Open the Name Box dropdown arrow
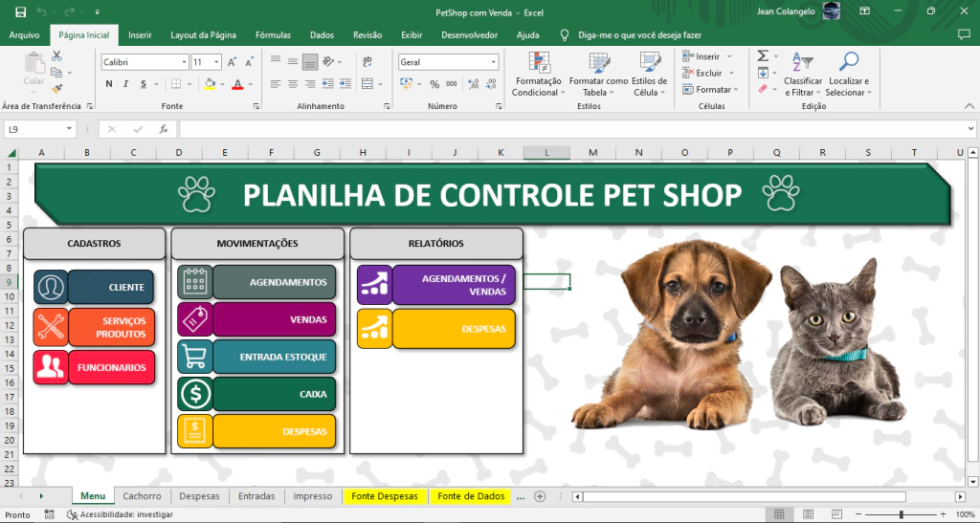This screenshot has width=980, height=523. (70, 129)
